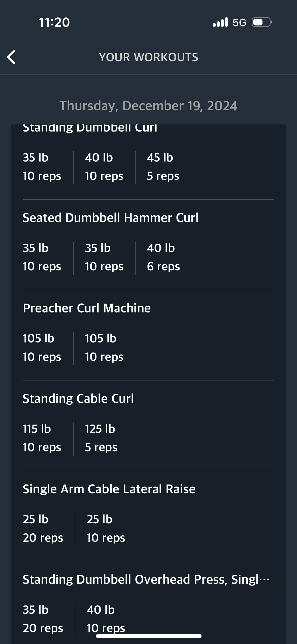
Task: Open the Preacher Curl Machine exercise
Action: (x=87, y=308)
